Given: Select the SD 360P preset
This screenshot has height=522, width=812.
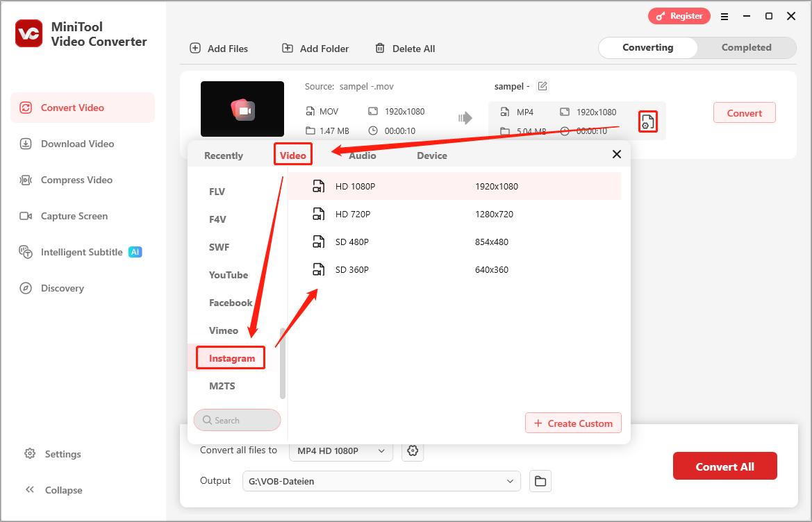Looking at the screenshot, I should 455,269.
